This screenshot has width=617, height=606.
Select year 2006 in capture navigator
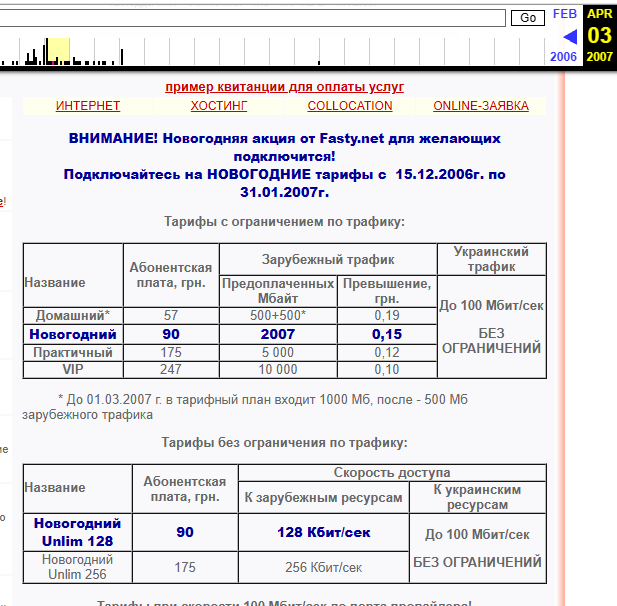(563, 57)
